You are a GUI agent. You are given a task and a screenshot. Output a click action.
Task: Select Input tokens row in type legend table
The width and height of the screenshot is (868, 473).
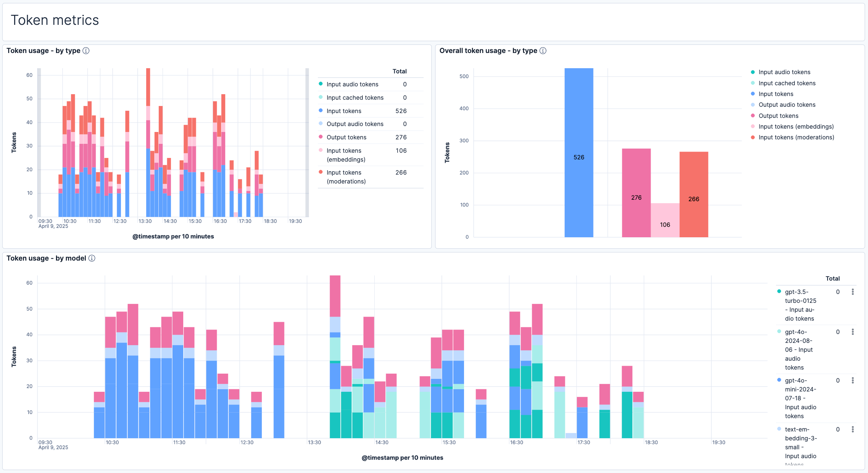[344, 111]
